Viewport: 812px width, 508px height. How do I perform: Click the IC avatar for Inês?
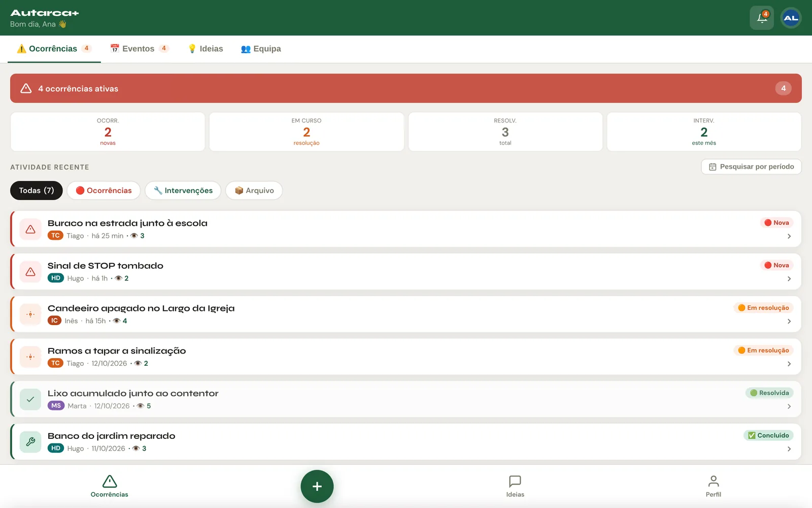[54, 321]
